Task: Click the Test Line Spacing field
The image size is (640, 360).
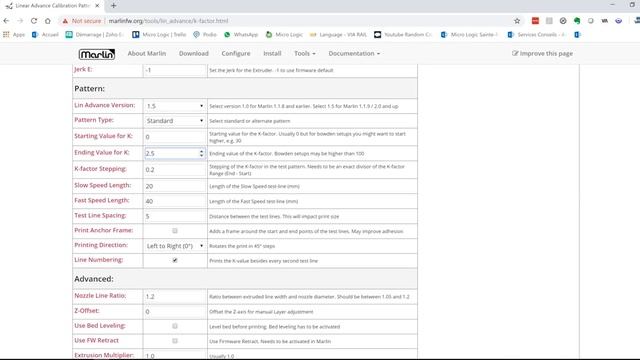Action: coord(175,216)
